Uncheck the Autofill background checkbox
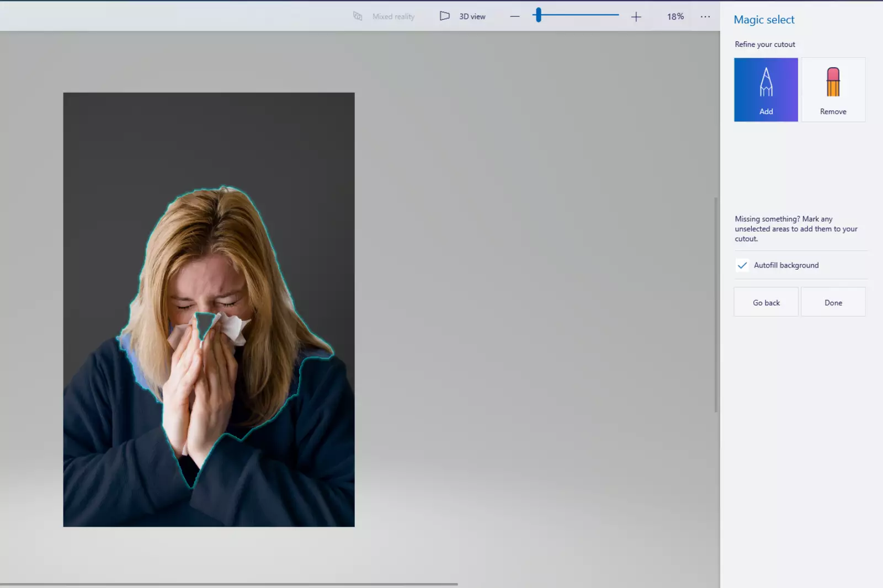This screenshot has width=883, height=588. point(742,265)
